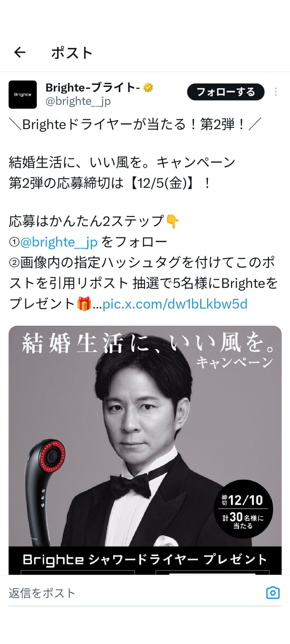290x644 pixels.
Task: Tap the pointing-down hand emoji
Action: click(x=173, y=221)
